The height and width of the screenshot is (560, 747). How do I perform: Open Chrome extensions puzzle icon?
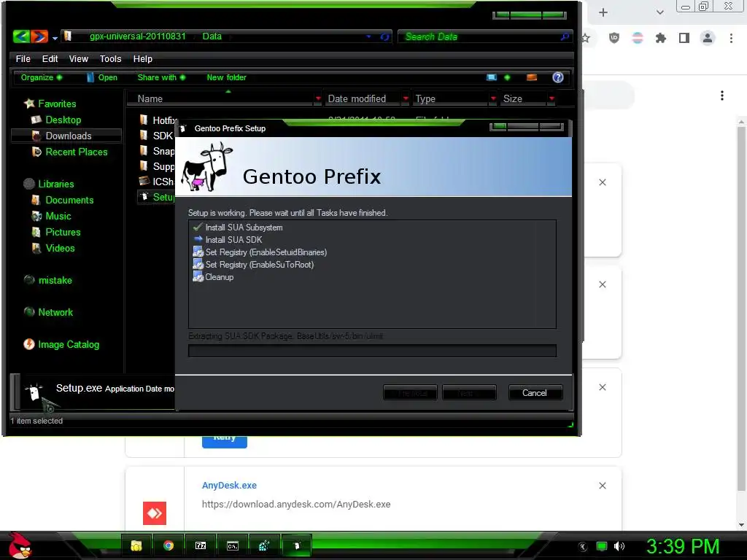click(x=661, y=38)
